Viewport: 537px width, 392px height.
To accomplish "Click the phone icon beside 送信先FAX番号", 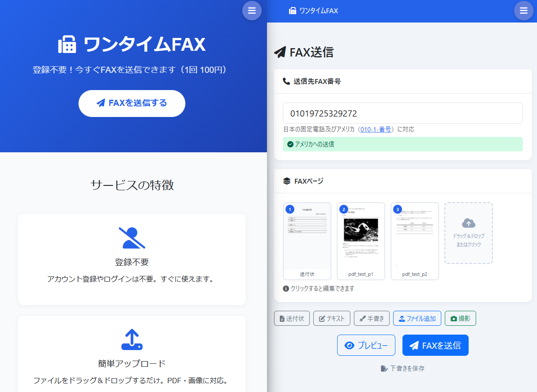I will pos(286,81).
